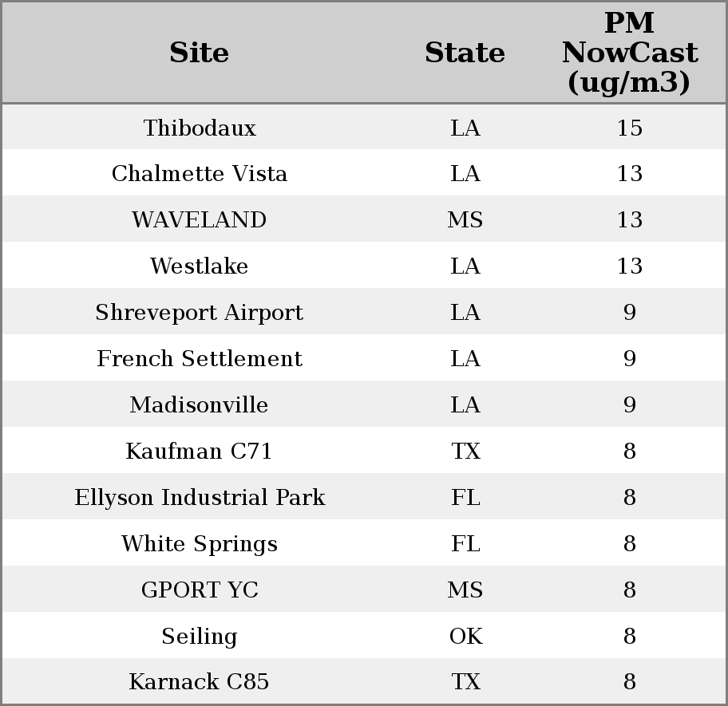The width and height of the screenshot is (728, 706).
Task: Click the WAVELAND site entry
Action: (200, 220)
